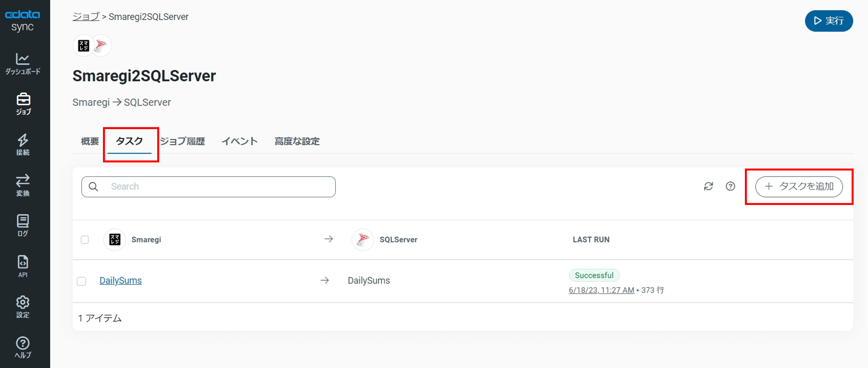Open the 高度な設定 tab
Viewport: 868px width, 368px height.
click(297, 141)
